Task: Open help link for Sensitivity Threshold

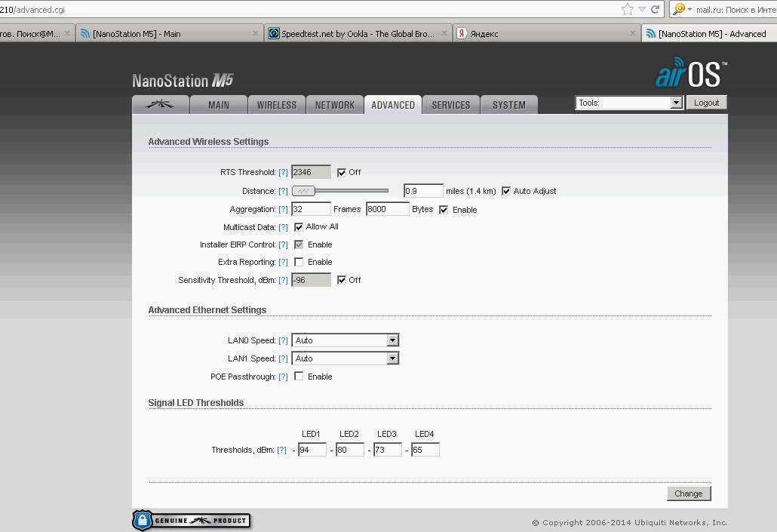Action: 283,280
